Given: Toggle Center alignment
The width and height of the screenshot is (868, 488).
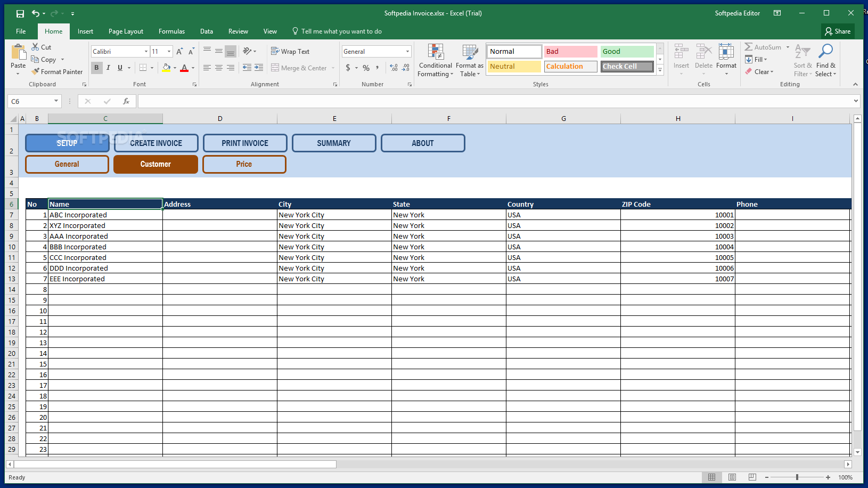Looking at the screenshot, I should click(x=219, y=68).
